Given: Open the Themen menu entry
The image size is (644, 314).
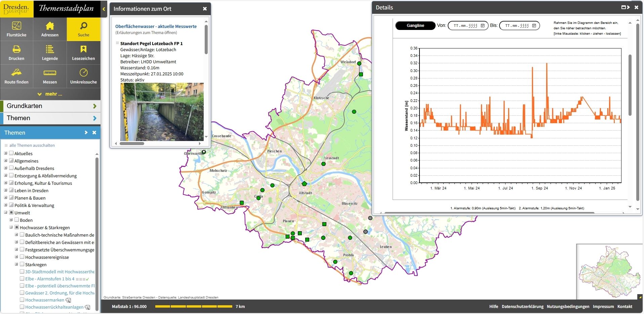Looking at the screenshot, I should [x=50, y=118].
